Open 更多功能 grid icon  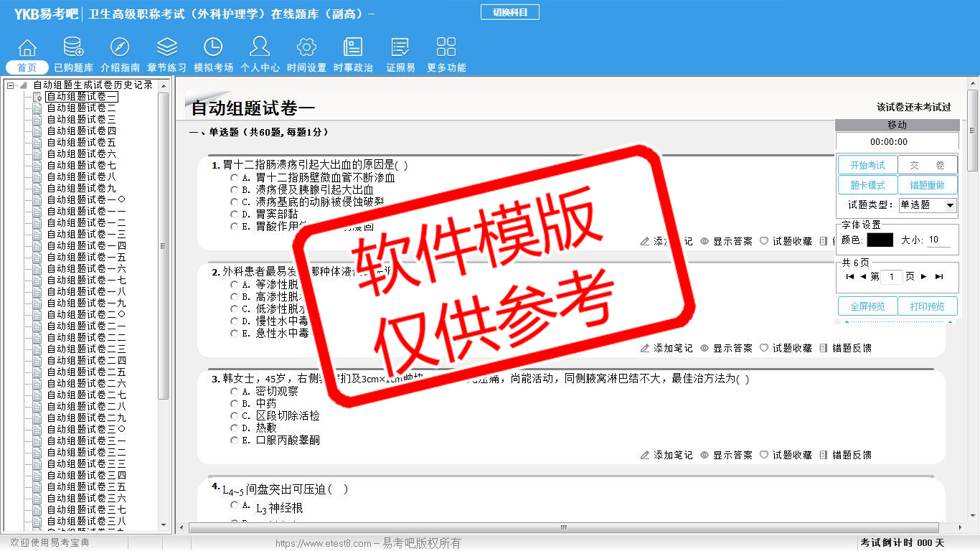pos(446,48)
